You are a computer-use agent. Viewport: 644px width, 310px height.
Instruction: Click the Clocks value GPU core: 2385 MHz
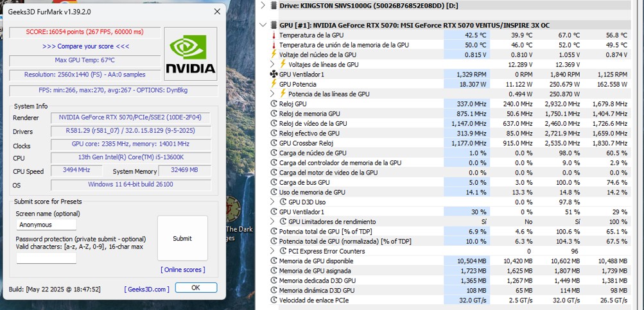(x=131, y=144)
